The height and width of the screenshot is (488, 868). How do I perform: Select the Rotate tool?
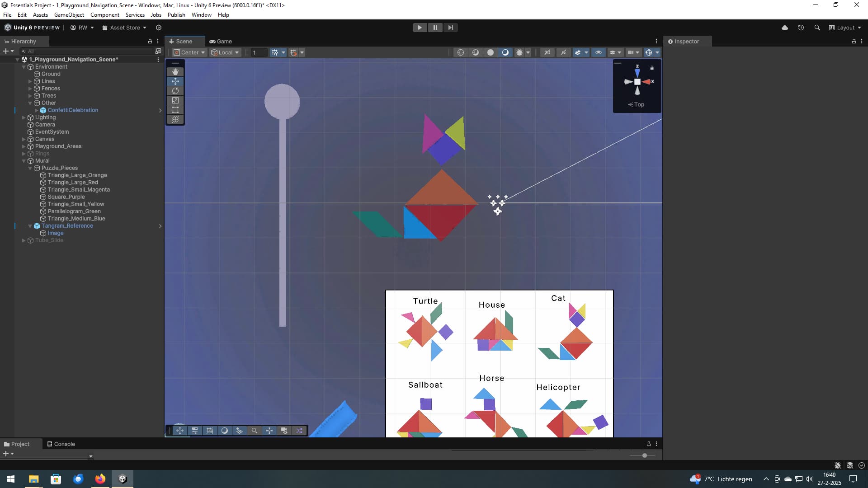(x=175, y=91)
